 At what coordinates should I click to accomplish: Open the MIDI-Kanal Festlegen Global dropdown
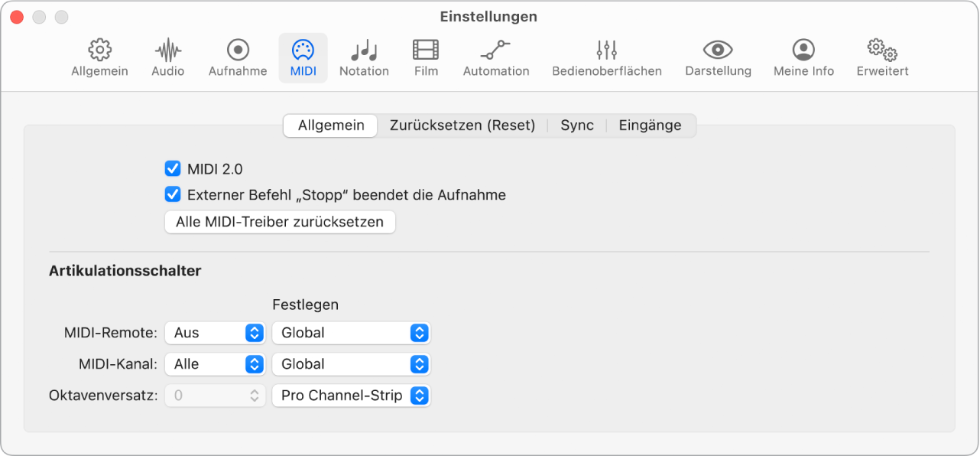coord(352,364)
